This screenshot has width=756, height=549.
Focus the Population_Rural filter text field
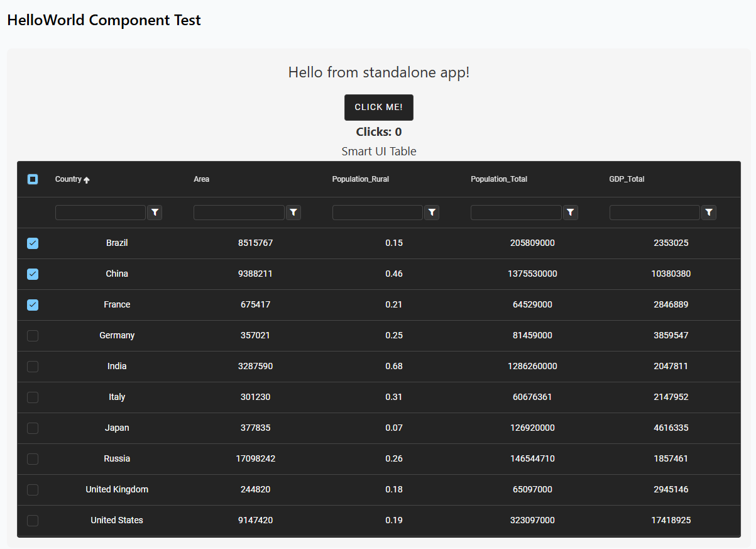click(377, 213)
